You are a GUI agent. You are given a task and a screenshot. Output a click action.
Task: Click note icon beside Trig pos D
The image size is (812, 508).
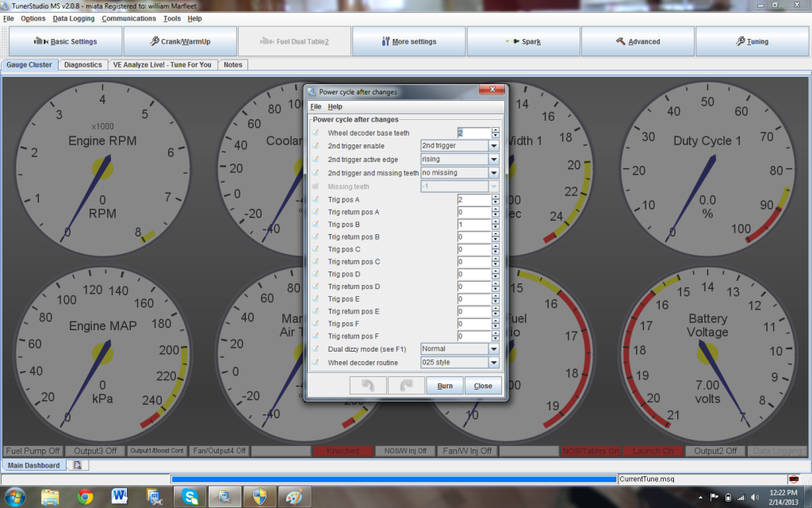point(316,274)
